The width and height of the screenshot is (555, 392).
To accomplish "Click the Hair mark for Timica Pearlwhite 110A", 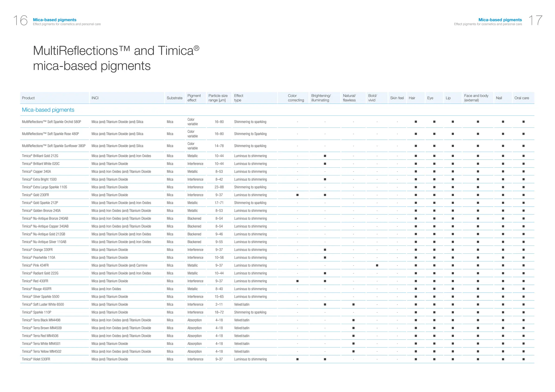I will [x=416, y=258].
